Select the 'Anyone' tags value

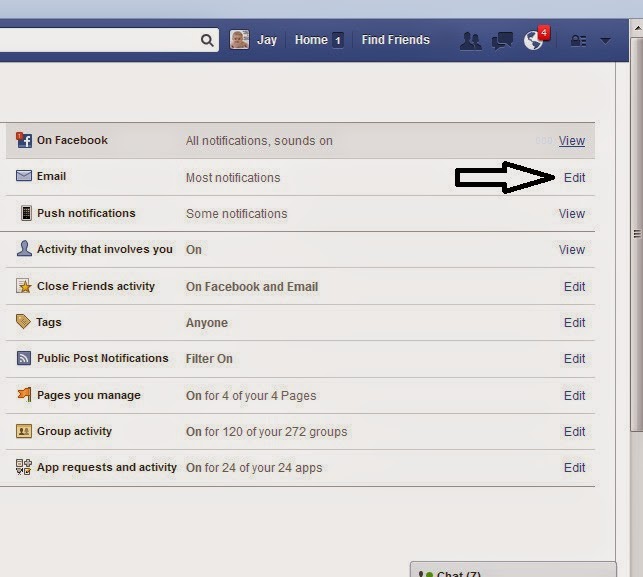(x=207, y=323)
